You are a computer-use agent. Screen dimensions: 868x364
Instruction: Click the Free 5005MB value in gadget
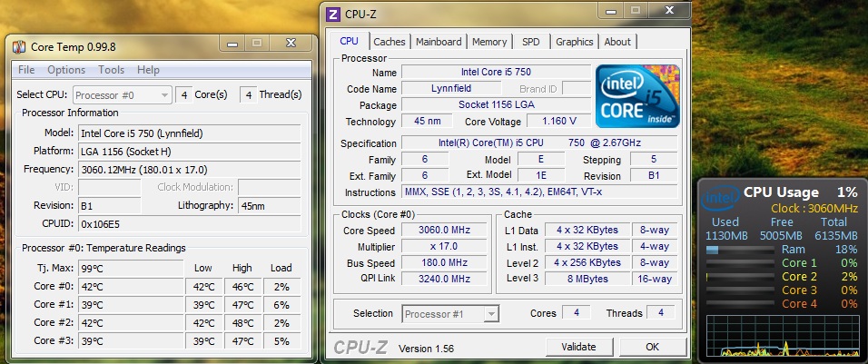(781, 236)
